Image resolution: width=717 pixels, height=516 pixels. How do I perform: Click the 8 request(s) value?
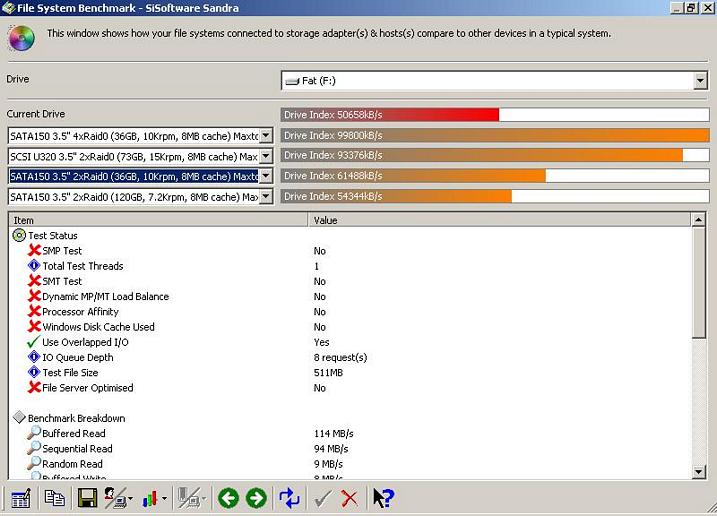click(341, 357)
